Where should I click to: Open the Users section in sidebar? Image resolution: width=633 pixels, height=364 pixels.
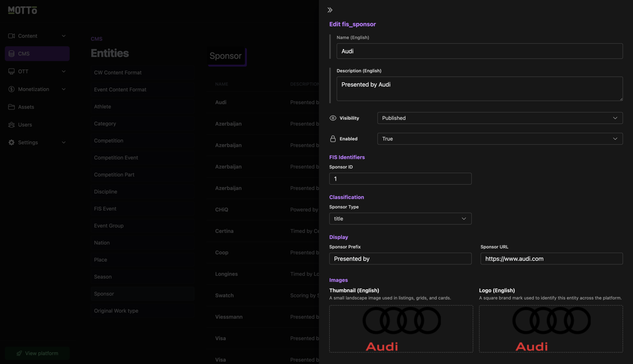(37, 124)
